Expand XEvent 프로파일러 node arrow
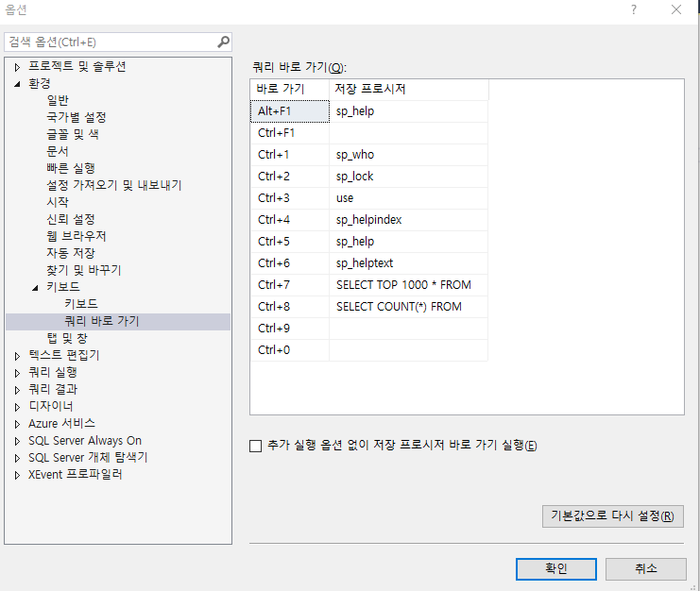700x591 pixels. pos(17,475)
